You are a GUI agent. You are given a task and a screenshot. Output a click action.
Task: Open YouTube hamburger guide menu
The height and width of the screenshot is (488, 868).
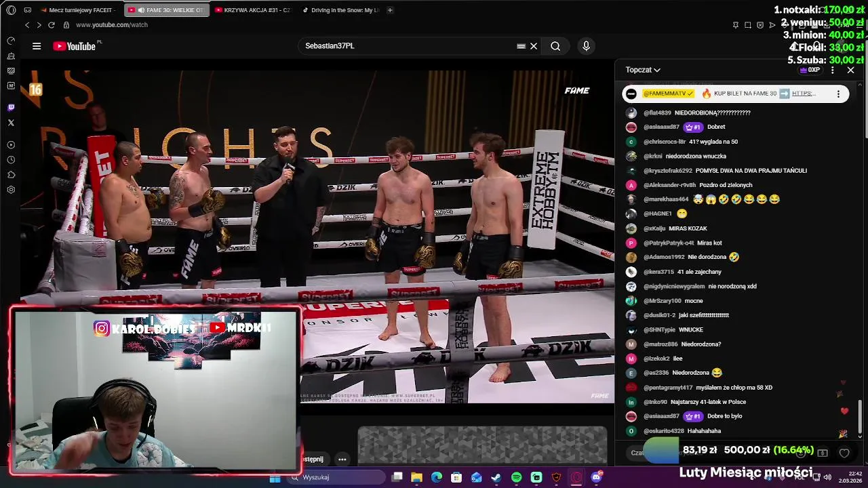coord(37,46)
